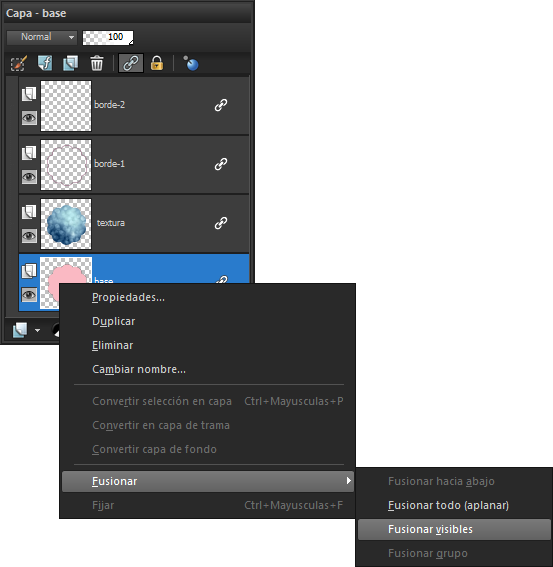
Task: Click the Layer Styles icon in toolbar
Action: (x=45, y=64)
